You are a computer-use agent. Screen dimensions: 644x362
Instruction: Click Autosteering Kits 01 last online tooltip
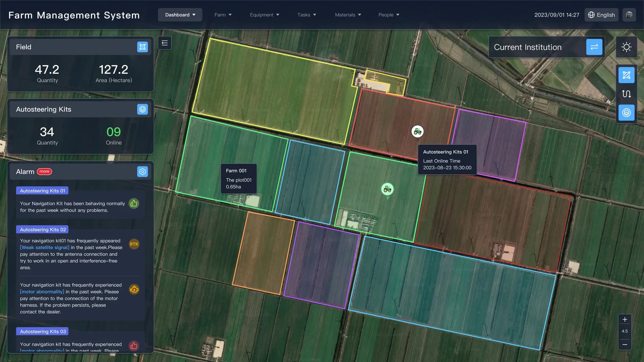point(447,160)
